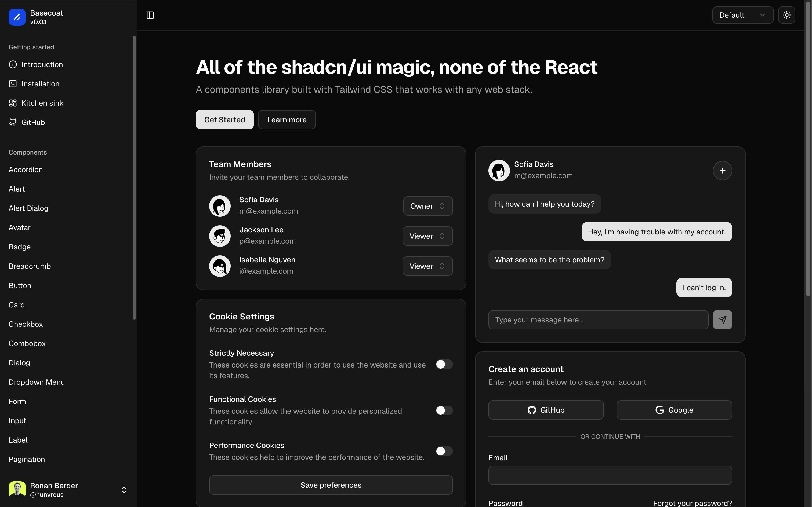Open the Accordion component page
This screenshot has width=812, height=507.
click(26, 170)
